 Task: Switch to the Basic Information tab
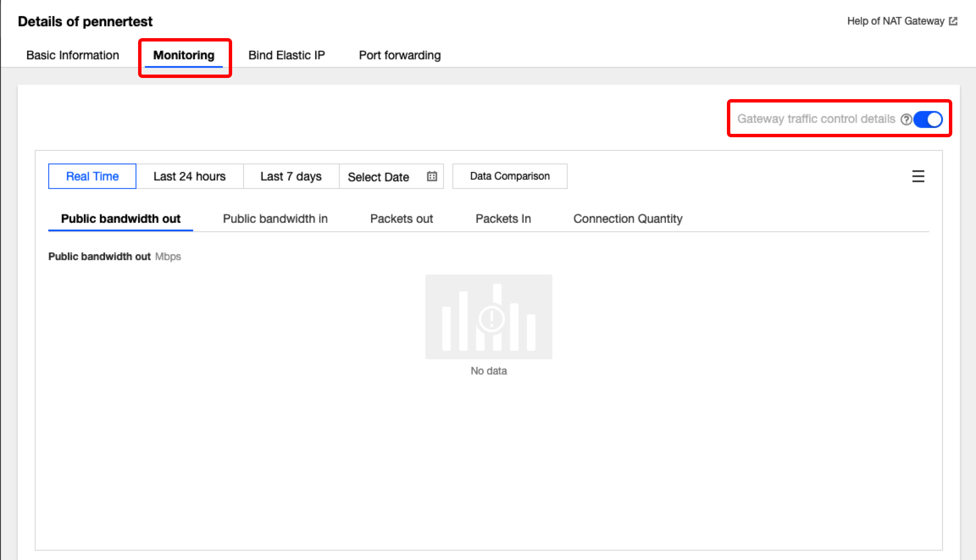coord(72,55)
